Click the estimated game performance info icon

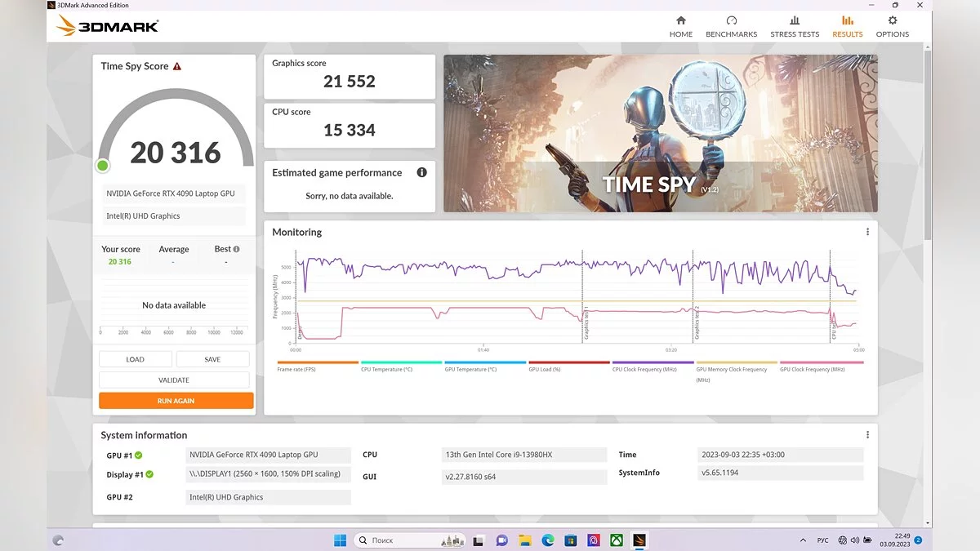click(421, 172)
